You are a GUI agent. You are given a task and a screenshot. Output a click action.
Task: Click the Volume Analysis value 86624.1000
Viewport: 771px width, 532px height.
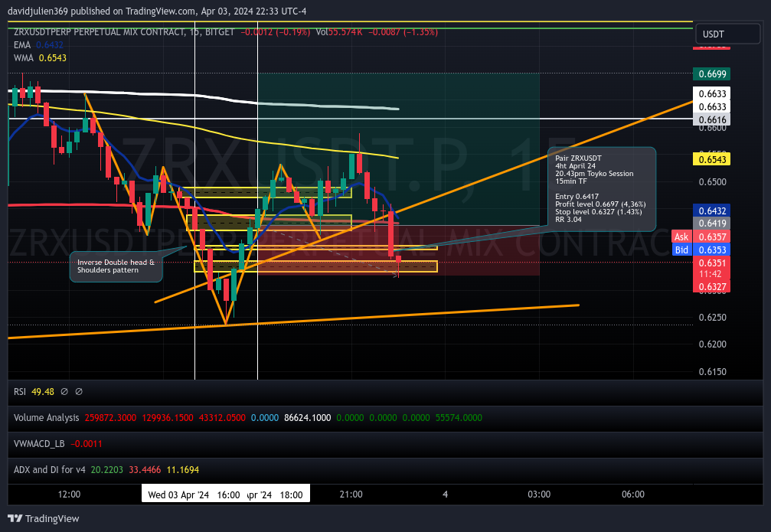(307, 418)
